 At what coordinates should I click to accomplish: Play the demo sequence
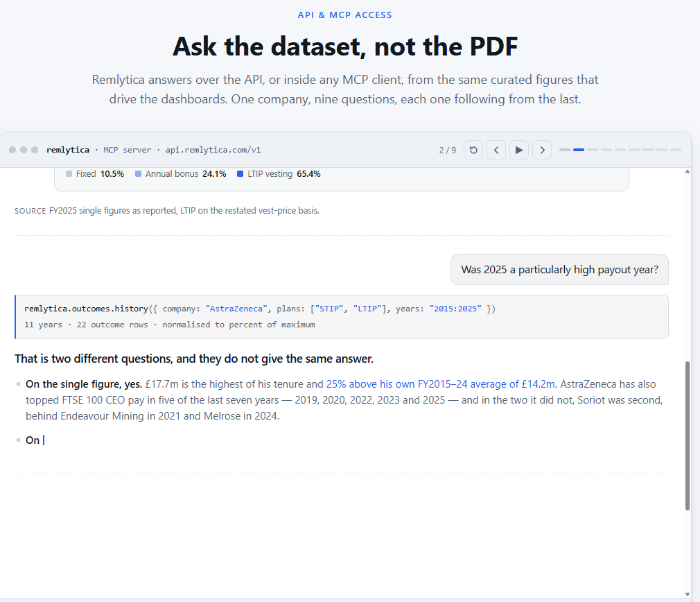click(x=518, y=150)
